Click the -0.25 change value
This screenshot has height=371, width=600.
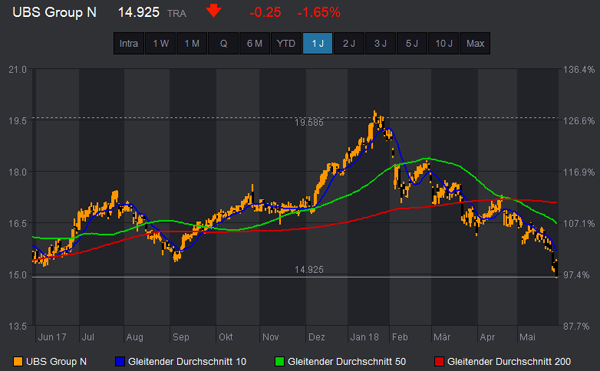265,13
